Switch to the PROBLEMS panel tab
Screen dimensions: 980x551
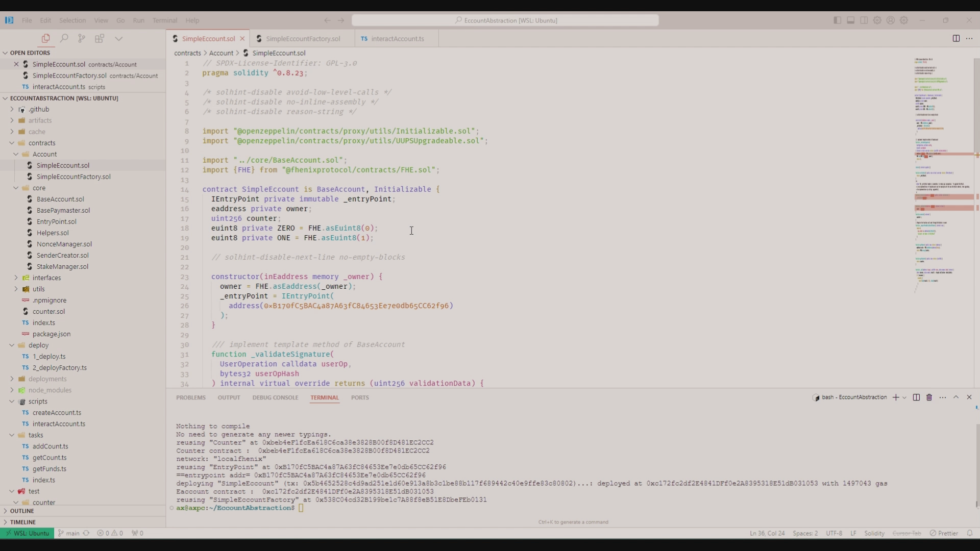click(190, 397)
